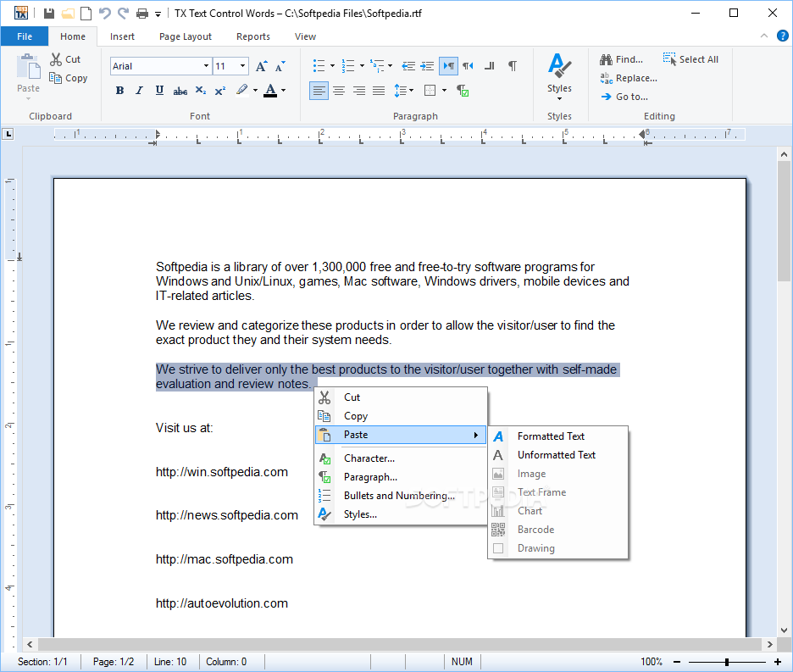Toggle Superscript formatting
This screenshot has width=793, height=672.
point(220,91)
